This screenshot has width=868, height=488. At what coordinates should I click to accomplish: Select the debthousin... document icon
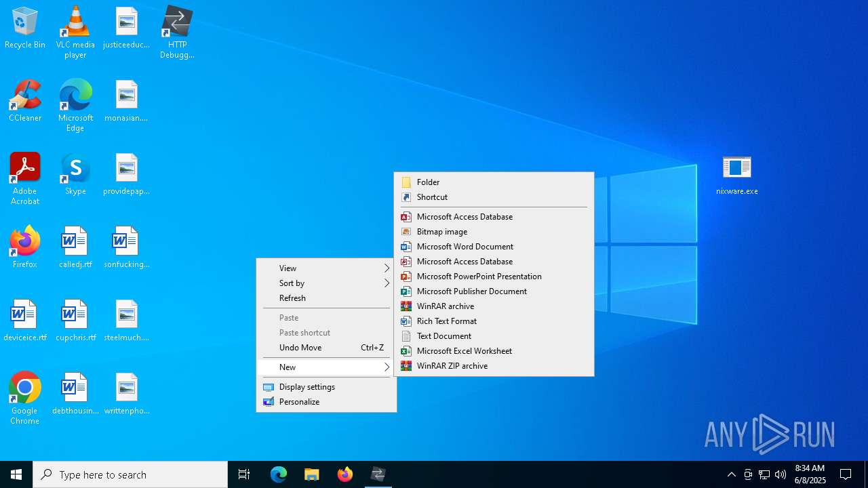pyautogui.click(x=75, y=394)
